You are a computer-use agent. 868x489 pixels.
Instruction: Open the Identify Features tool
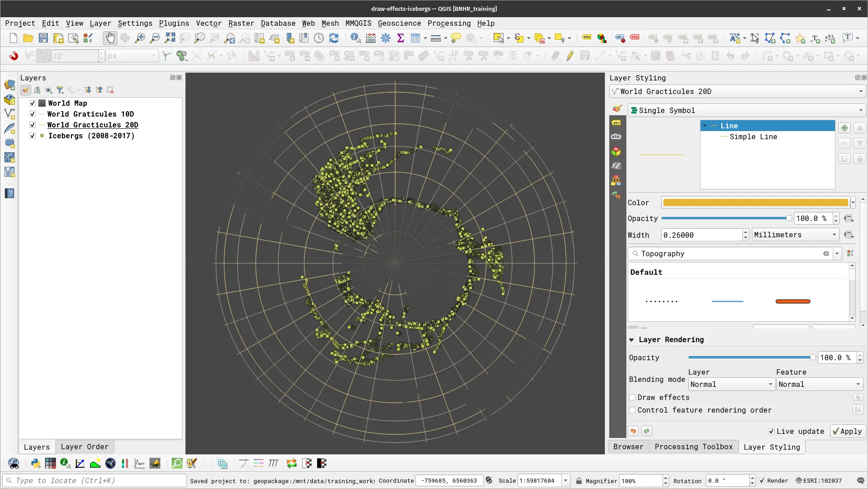pos(355,38)
